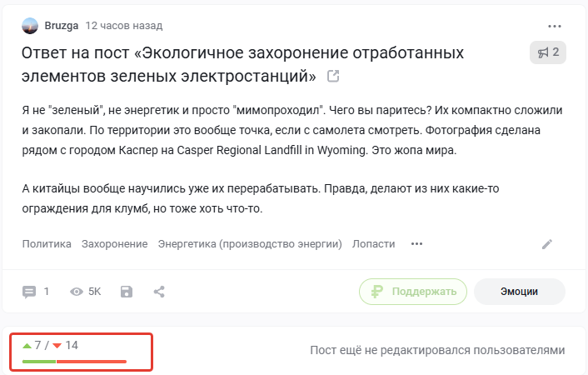
Task: Click the green and red rating bar
Action: 74,361
